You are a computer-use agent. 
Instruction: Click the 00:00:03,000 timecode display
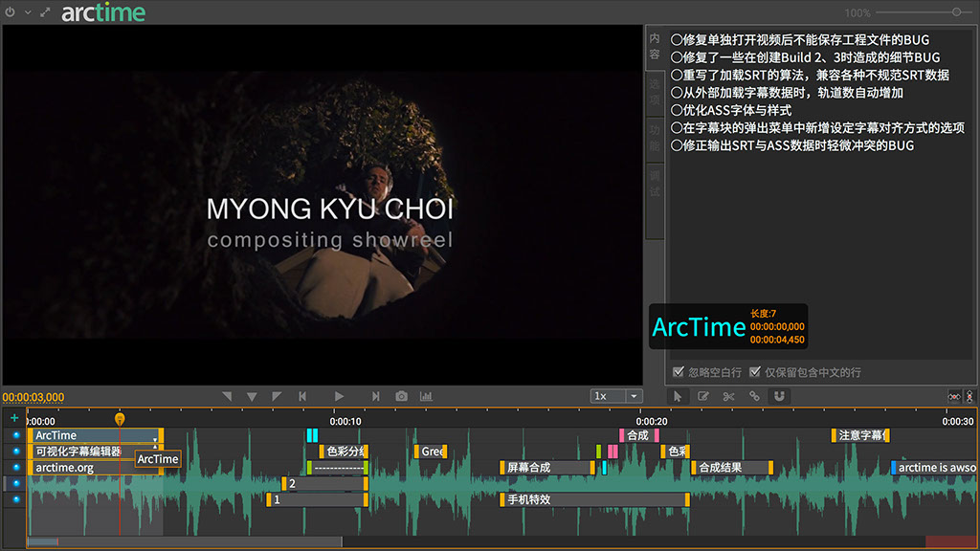pos(33,397)
